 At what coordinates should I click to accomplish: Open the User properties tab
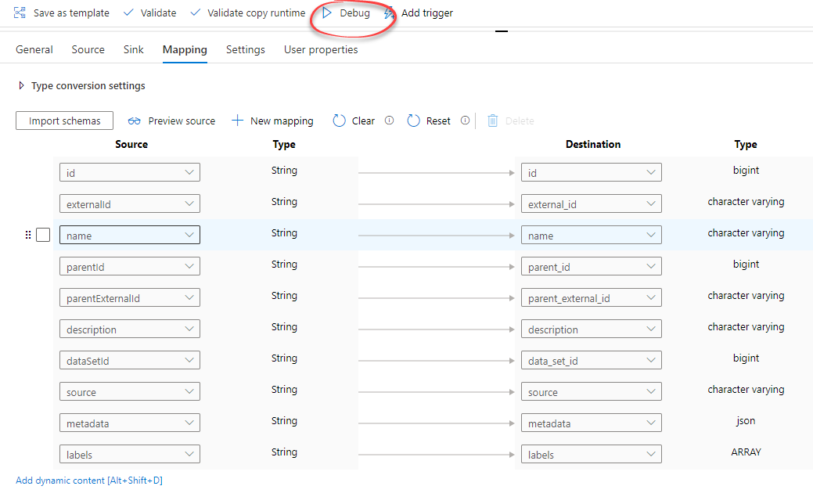pyautogui.click(x=321, y=50)
